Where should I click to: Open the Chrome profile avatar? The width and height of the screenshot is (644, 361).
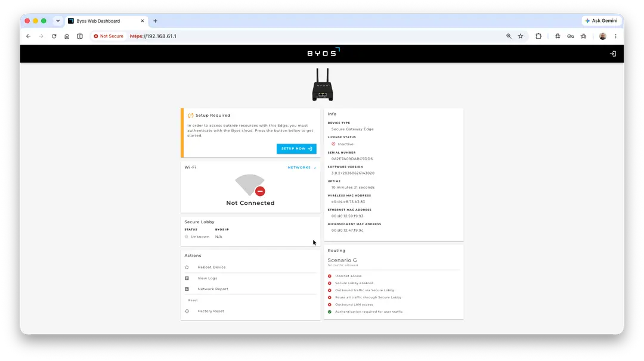(x=602, y=36)
